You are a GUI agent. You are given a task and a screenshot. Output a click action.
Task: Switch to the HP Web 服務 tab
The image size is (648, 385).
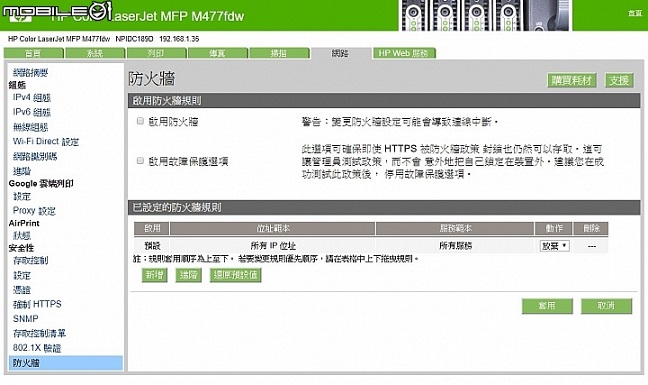404,53
